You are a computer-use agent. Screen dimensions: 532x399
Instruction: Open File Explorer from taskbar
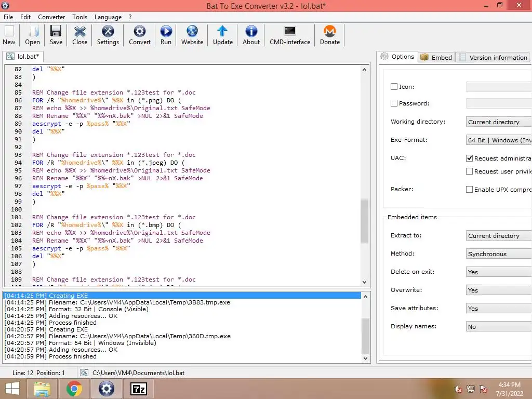pos(42,389)
